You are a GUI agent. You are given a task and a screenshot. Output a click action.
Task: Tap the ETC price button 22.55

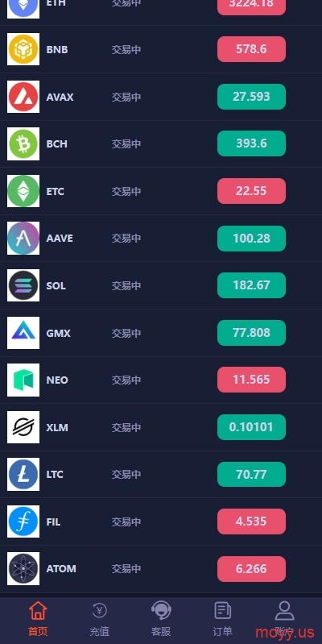[x=251, y=191]
